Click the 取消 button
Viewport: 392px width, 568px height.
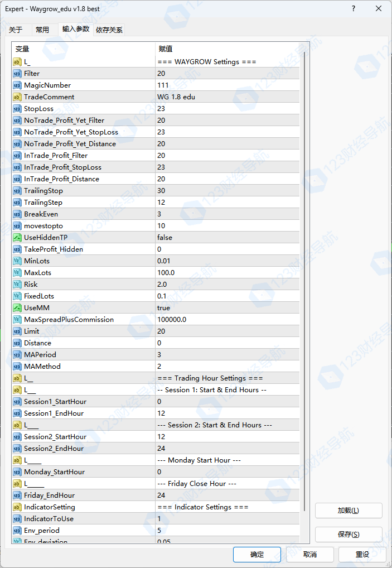click(310, 554)
